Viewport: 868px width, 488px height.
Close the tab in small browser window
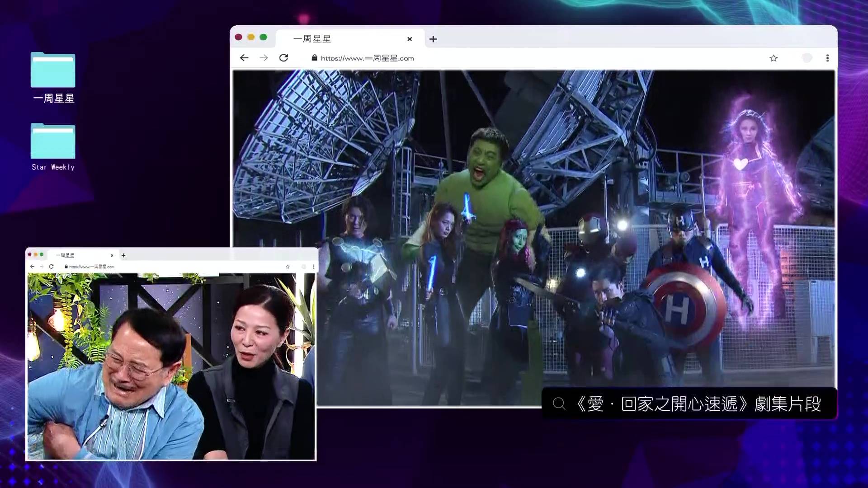(x=112, y=255)
